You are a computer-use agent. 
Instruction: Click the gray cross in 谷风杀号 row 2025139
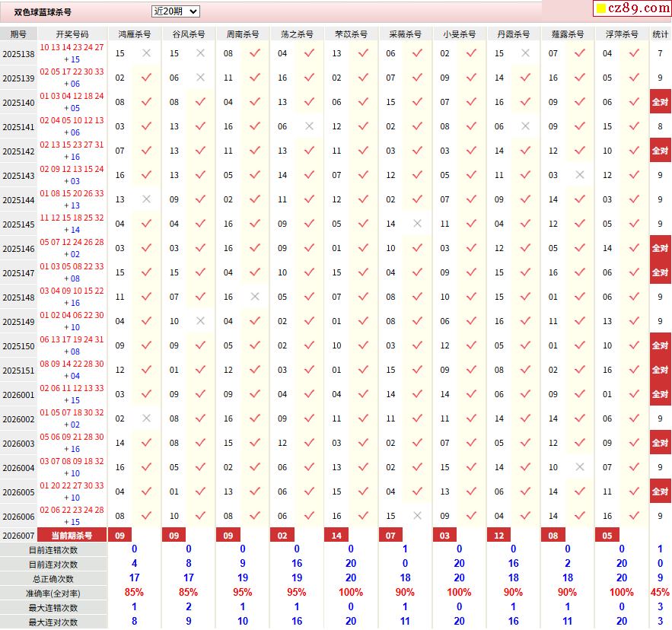200,78
